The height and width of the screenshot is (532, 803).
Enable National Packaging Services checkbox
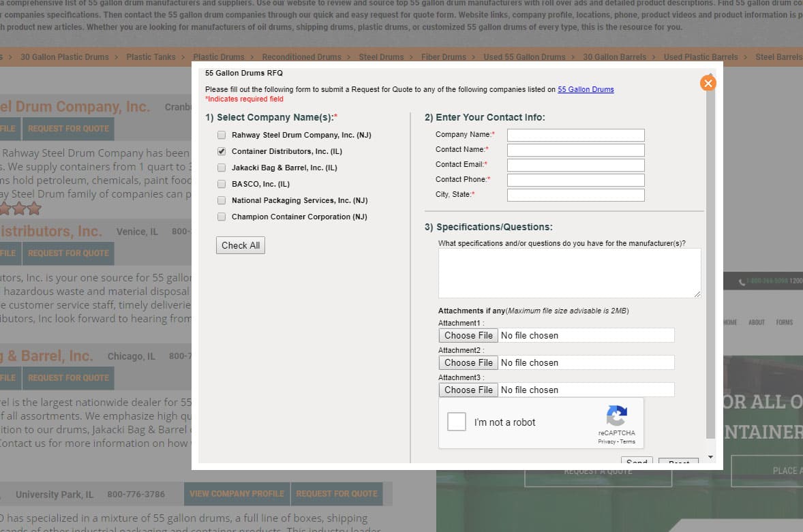coord(221,200)
